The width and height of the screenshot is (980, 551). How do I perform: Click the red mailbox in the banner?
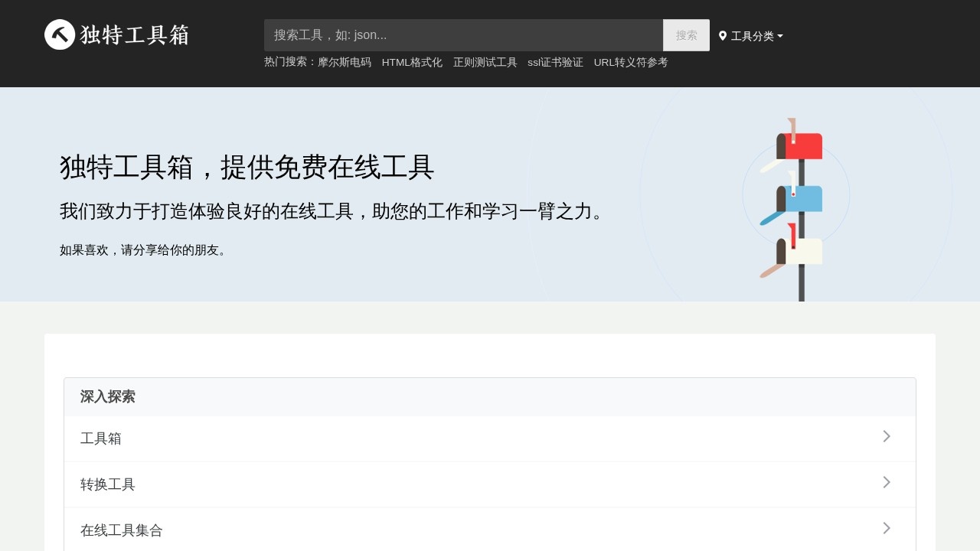[801, 145]
